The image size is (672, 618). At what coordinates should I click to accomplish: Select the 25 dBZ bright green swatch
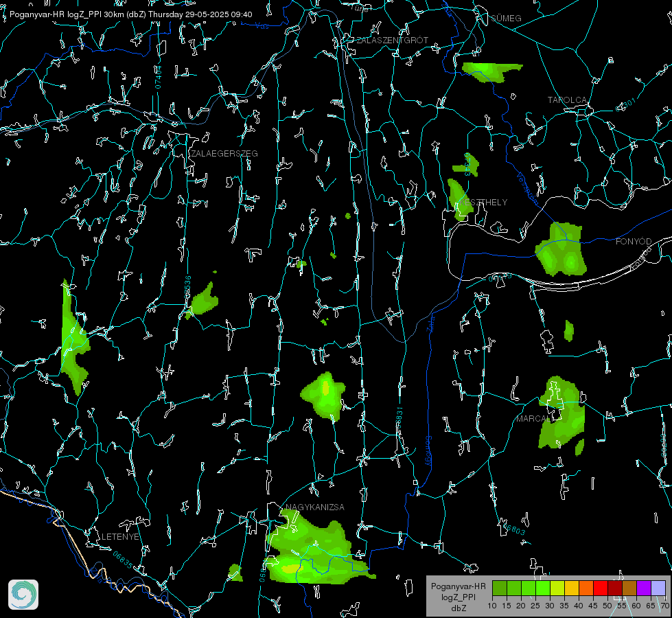543,588
